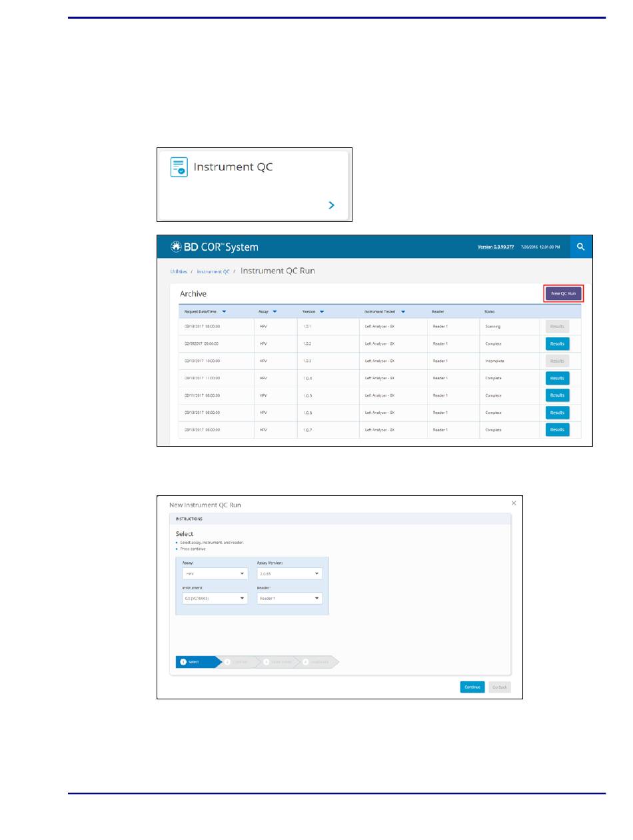
Task: Select step 2 in the wizard bar
Action: tap(239, 662)
